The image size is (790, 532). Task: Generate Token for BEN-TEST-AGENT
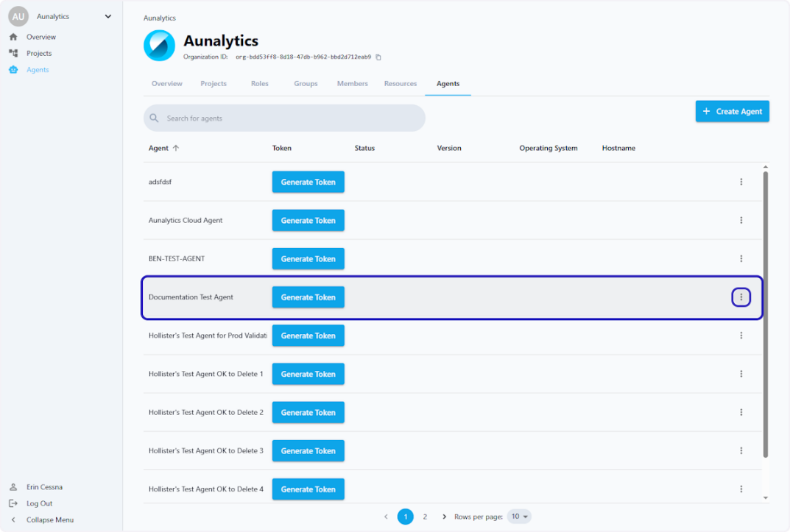[308, 259]
